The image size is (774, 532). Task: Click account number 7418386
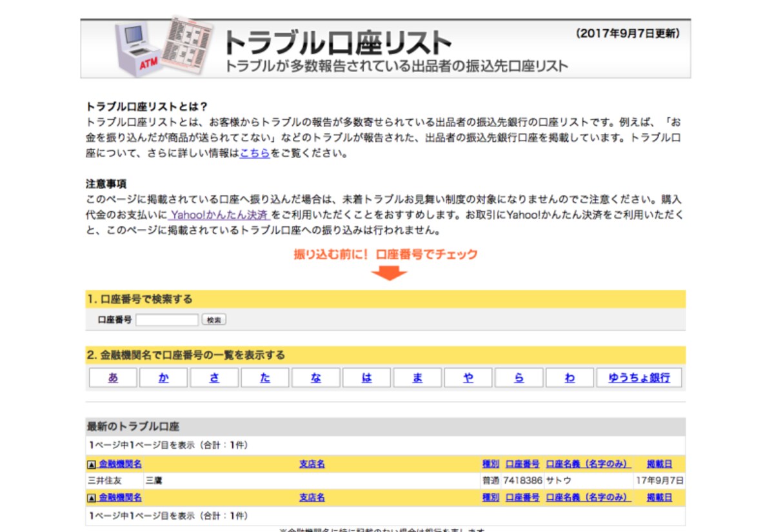coord(522,480)
